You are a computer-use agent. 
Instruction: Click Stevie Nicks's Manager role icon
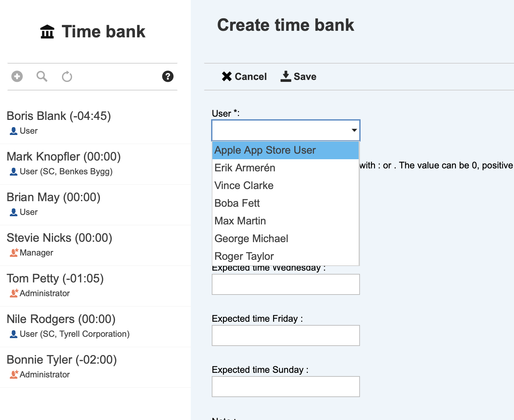(14, 253)
